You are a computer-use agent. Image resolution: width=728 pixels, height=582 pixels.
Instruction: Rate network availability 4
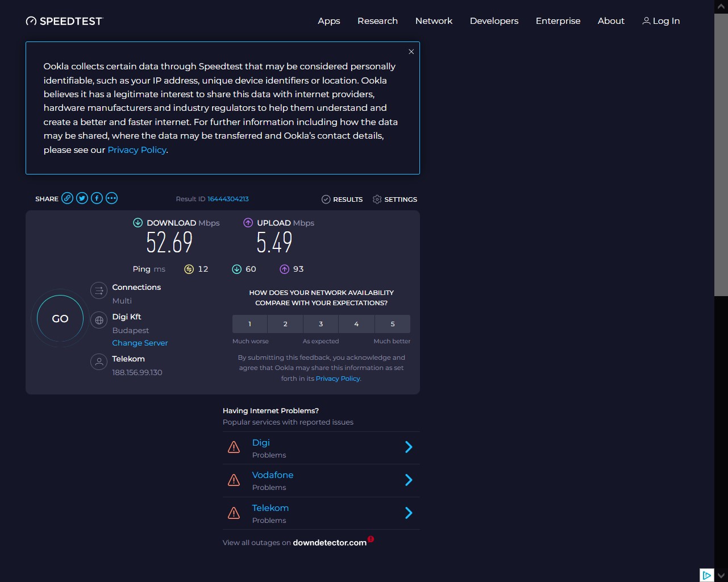[x=356, y=324]
